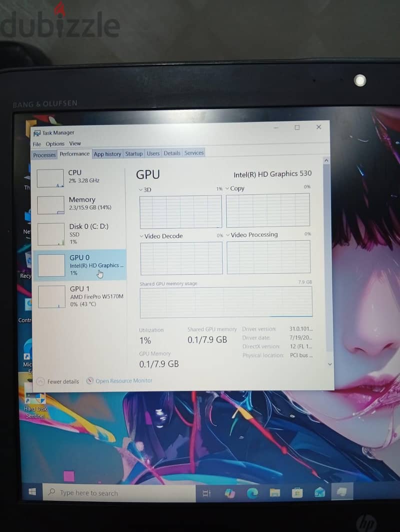Switch to the Processes tab
The image size is (400, 532).
(x=44, y=155)
